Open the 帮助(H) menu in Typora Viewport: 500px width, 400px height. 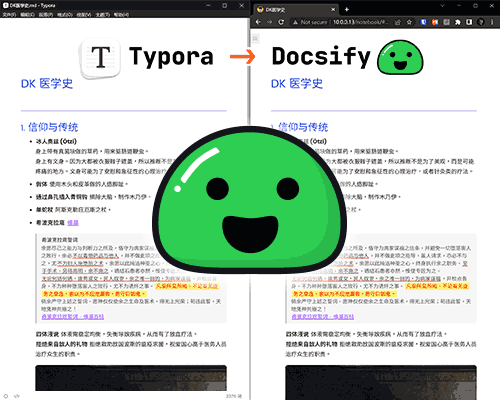pyautogui.click(x=121, y=15)
